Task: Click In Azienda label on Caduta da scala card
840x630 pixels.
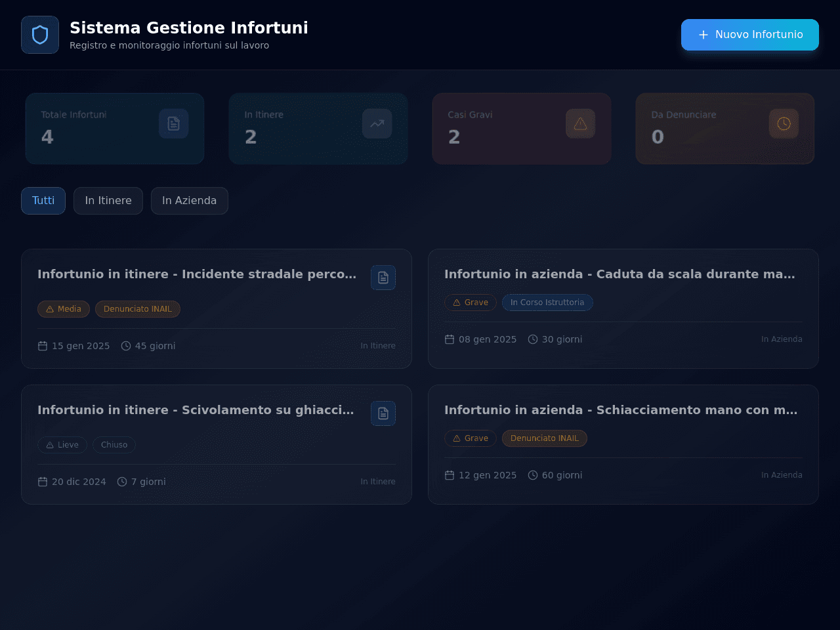Action: 782,339
